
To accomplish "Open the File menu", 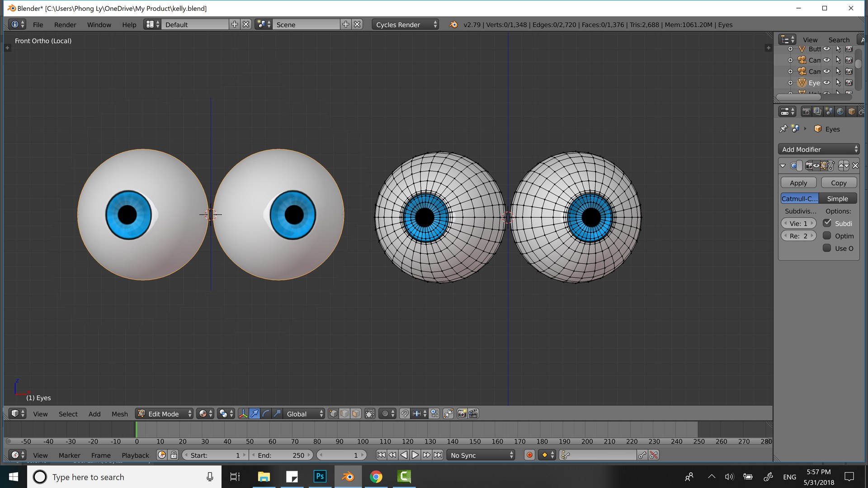I will [38, 24].
